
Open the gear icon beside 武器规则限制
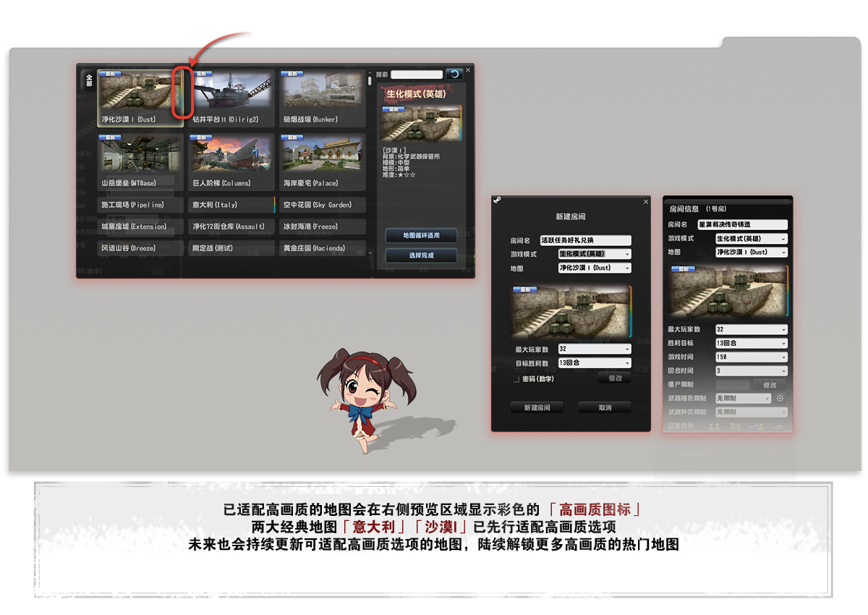[780, 398]
